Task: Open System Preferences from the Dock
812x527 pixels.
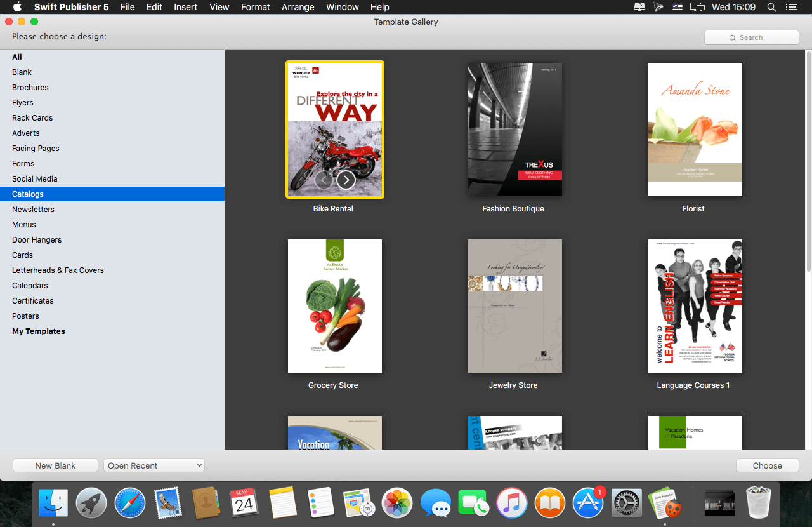Action: [x=626, y=502]
